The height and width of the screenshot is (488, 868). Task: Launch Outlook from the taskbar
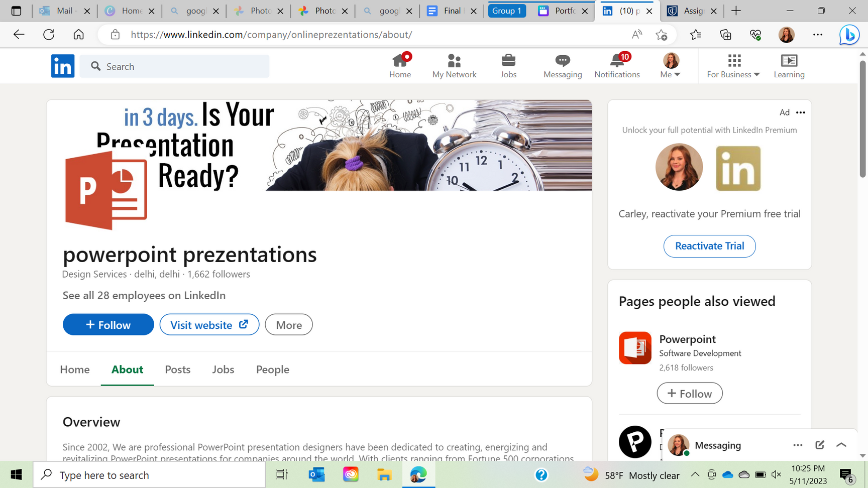[316, 474]
